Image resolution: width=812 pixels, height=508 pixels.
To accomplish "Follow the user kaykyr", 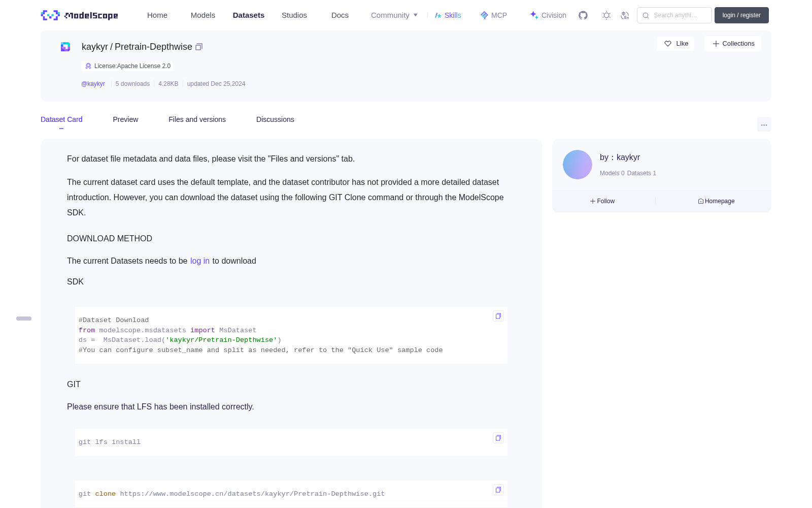I will 602,201.
